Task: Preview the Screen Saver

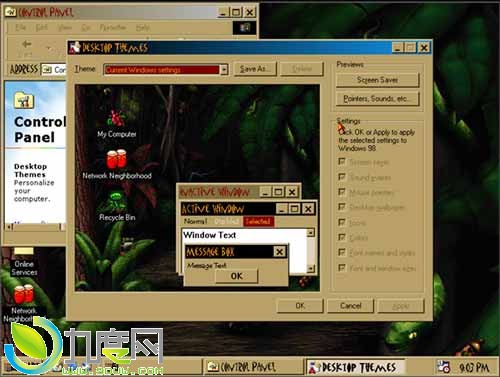Action: [x=377, y=80]
